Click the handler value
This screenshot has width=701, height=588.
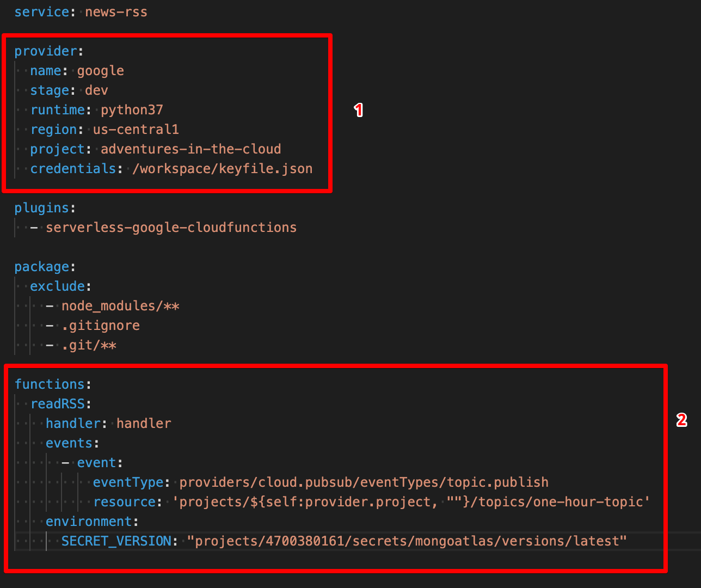[x=143, y=424]
